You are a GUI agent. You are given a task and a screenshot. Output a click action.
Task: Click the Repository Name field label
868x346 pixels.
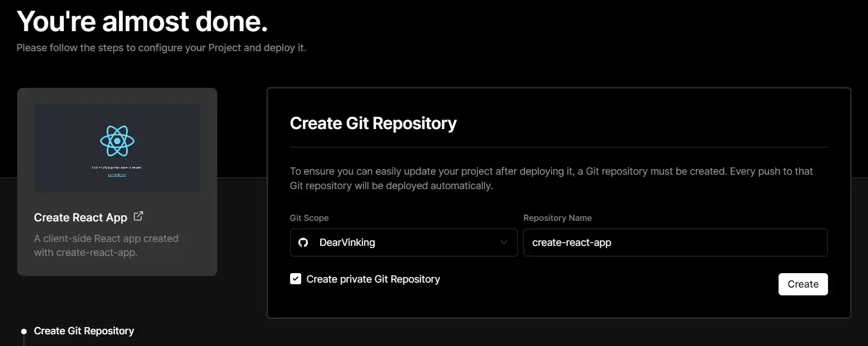click(x=557, y=218)
